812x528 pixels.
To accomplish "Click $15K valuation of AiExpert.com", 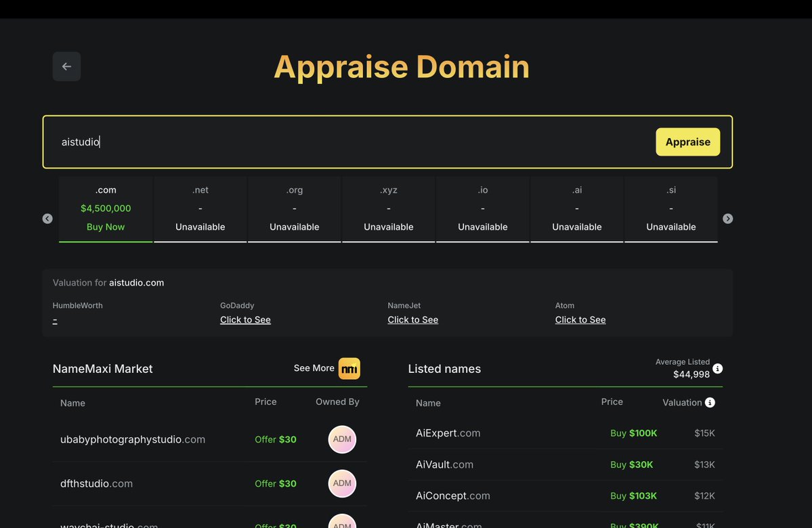I will [704, 433].
